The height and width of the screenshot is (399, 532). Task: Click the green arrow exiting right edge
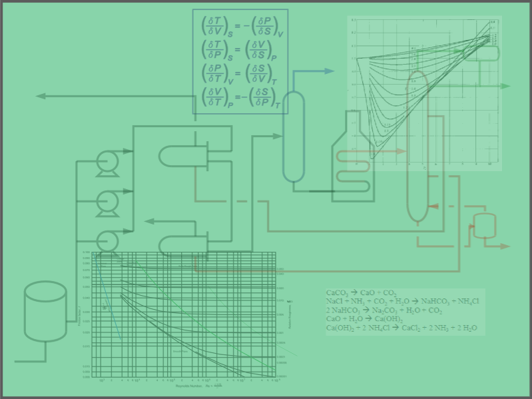[505, 86]
